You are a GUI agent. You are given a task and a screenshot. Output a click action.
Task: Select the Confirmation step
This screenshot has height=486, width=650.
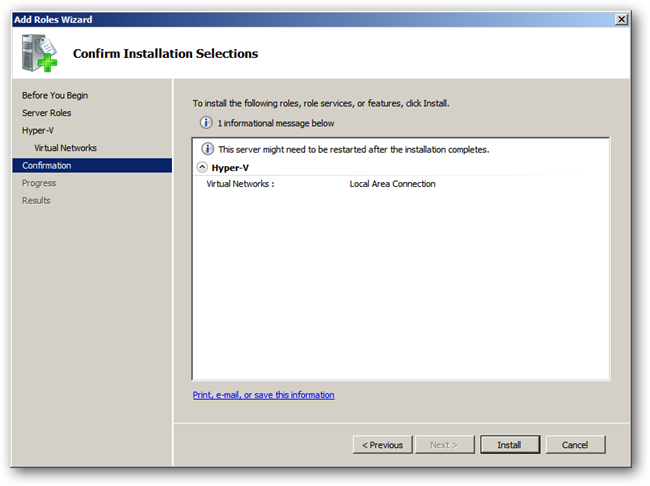pyautogui.click(x=92, y=165)
